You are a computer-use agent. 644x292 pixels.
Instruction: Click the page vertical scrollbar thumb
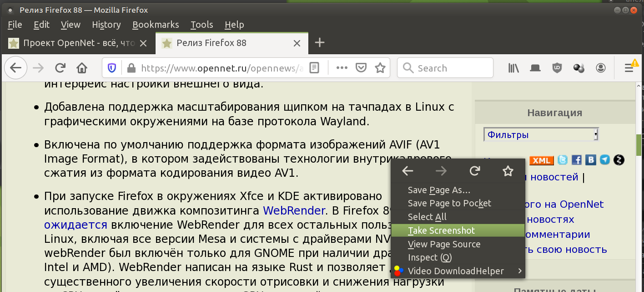coord(639,145)
